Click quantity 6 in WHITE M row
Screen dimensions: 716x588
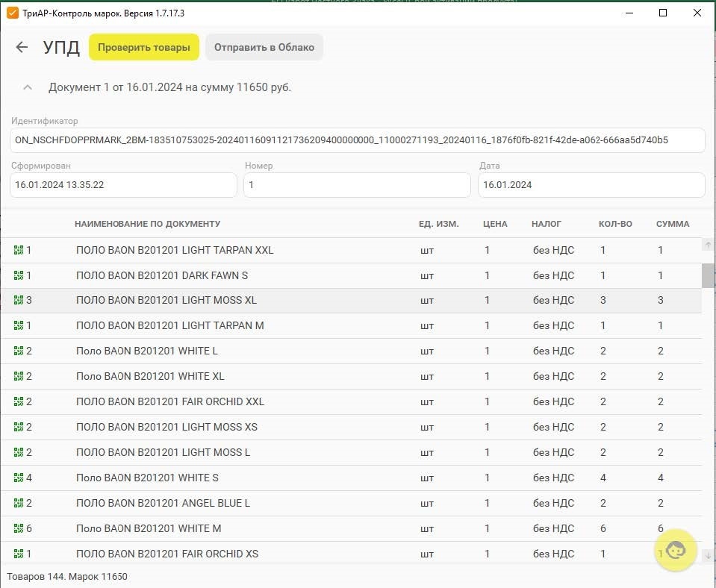pos(603,528)
